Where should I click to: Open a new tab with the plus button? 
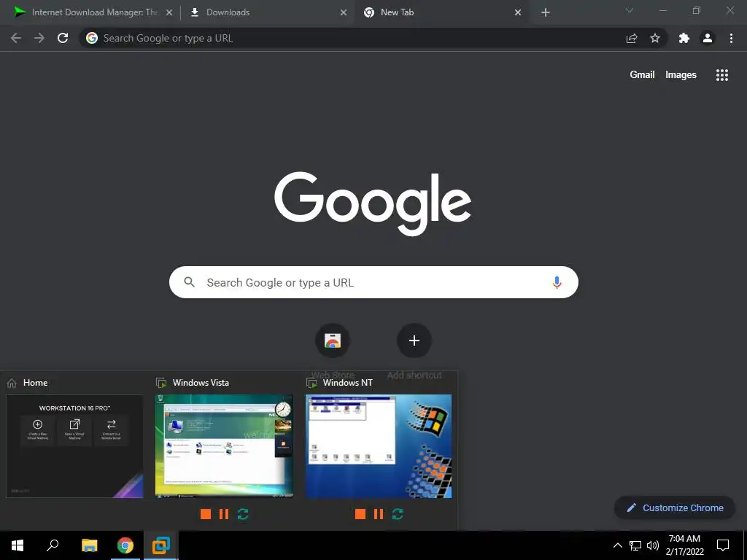click(x=546, y=12)
